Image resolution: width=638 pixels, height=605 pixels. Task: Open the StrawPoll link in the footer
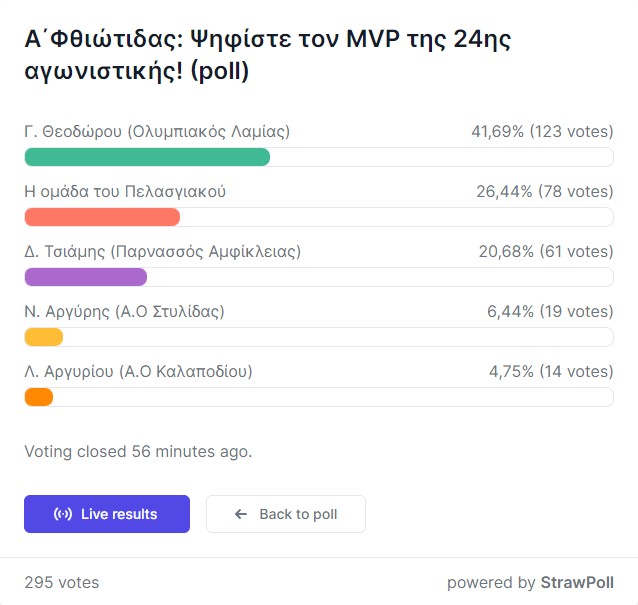pos(577,583)
